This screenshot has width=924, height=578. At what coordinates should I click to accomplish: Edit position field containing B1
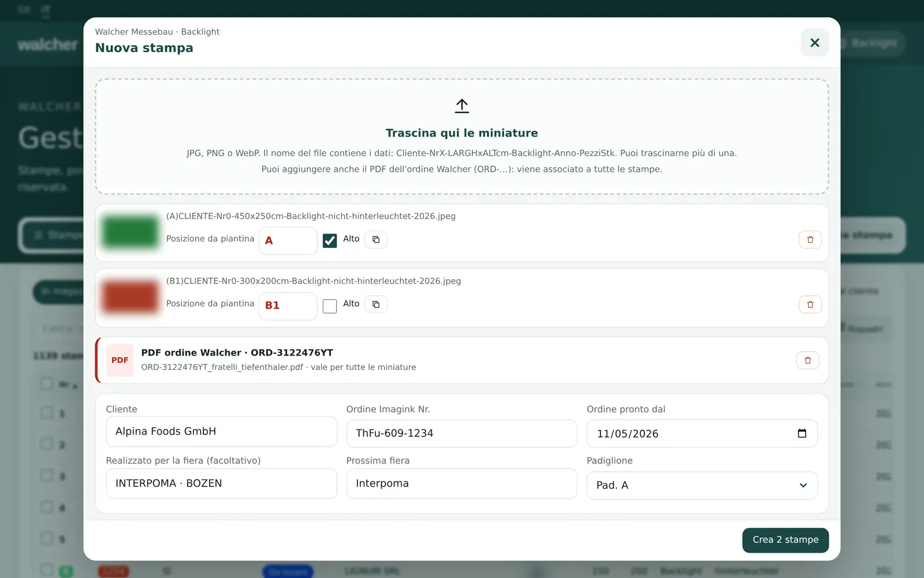(x=288, y=305)
